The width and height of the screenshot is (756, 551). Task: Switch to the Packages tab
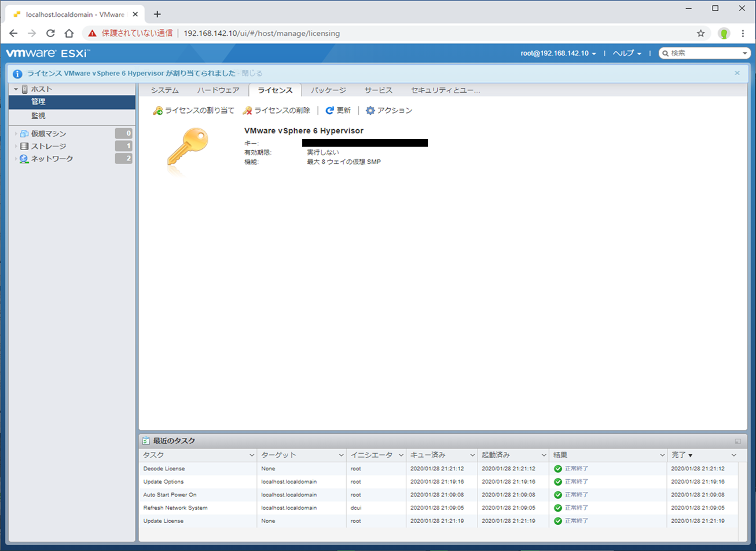pyautogui.click(x=328, y=90)
